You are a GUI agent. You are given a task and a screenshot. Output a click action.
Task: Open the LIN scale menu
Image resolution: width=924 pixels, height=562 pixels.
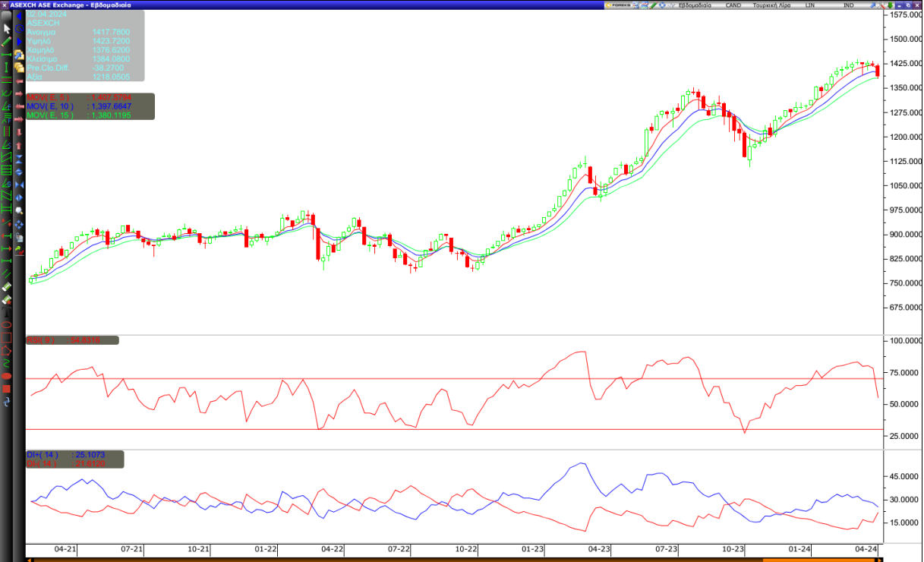pos(810,5)
